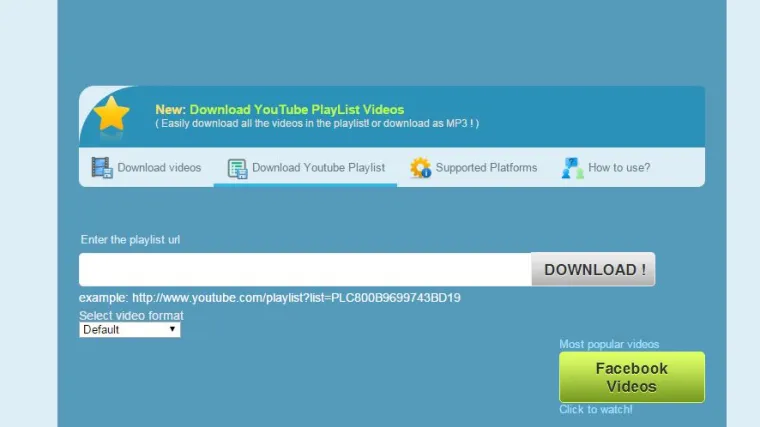Click the Enter the playlist url label
The image size is (760, 427).
point(130,239)
